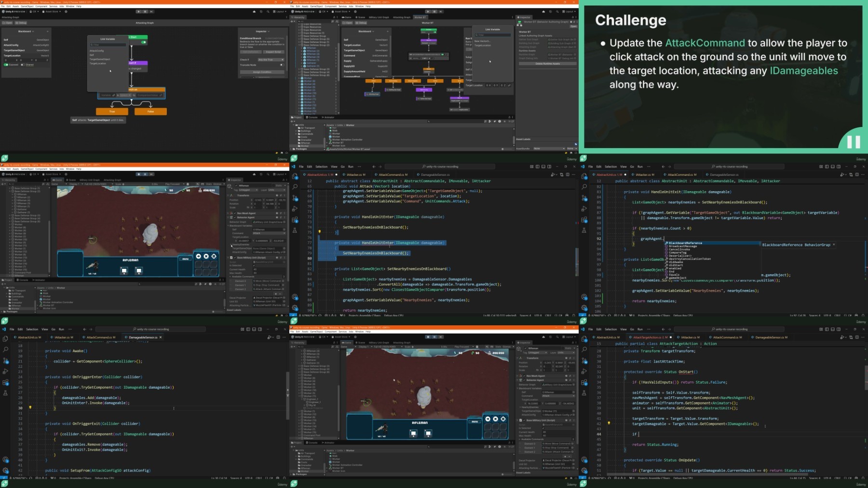Select TargetLocation in the Link Variable list
Viewport: 868px width, 488px height.
point(98,63)
